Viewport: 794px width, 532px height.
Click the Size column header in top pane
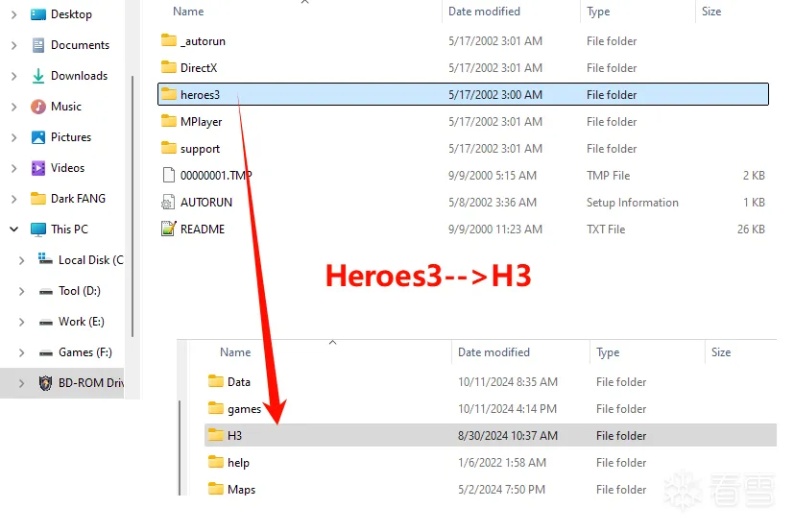(x=711, y=12)
